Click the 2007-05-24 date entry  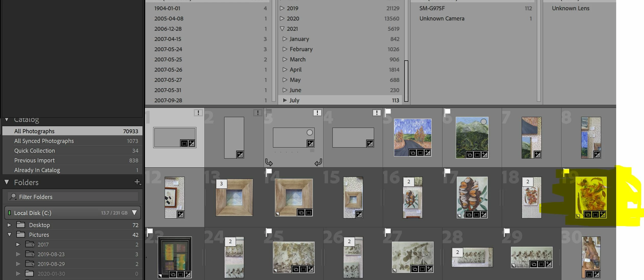pyautogui.click(x=168, y=49)
